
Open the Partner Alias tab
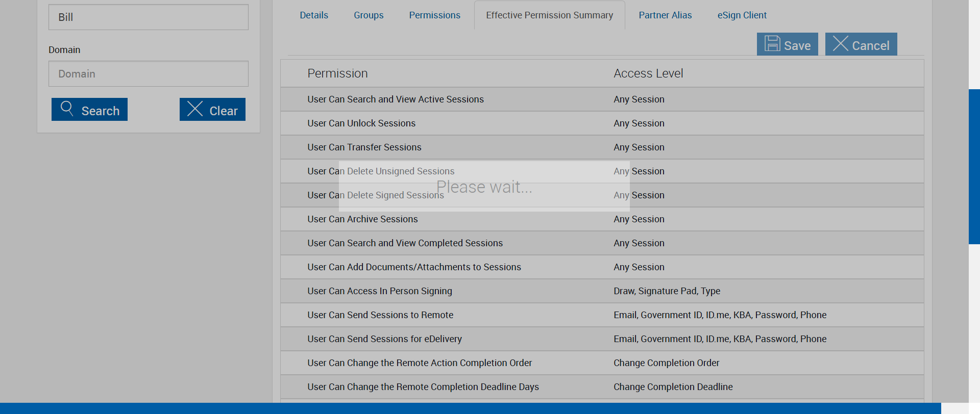pos(665,15)
